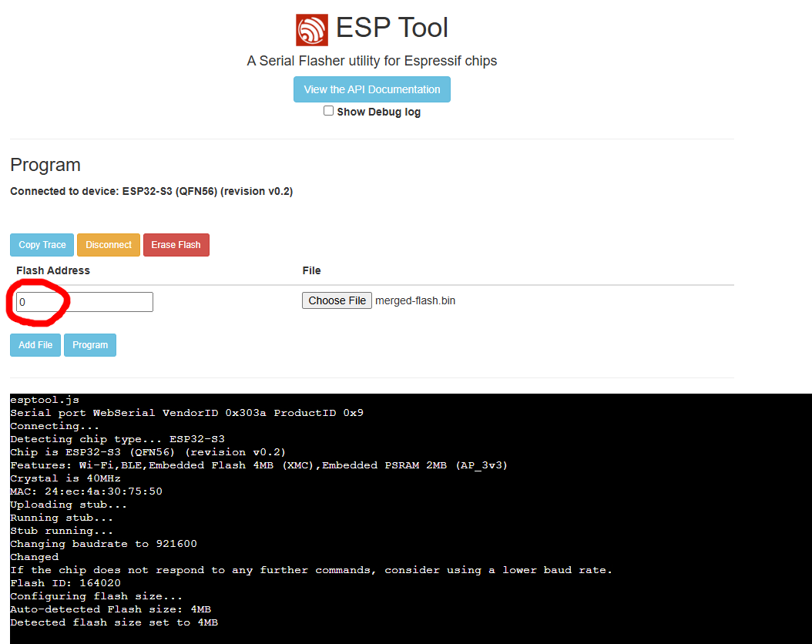
Task: Click the Crystal is 40MHz log line
Action: point(65,478)
